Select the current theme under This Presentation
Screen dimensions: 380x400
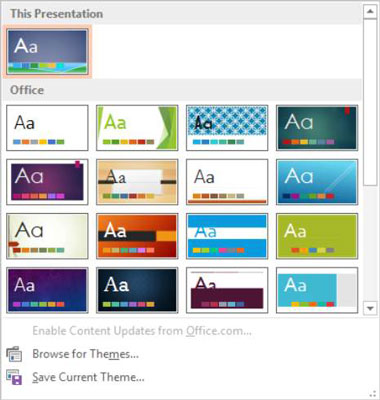(x=47, y=52)
